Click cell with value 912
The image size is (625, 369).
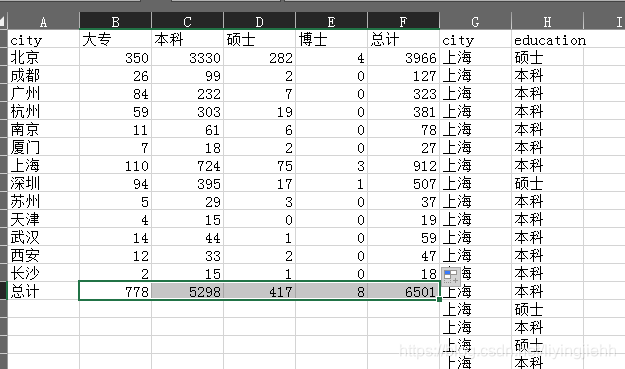pyautogui.click(x=403, y=165)
